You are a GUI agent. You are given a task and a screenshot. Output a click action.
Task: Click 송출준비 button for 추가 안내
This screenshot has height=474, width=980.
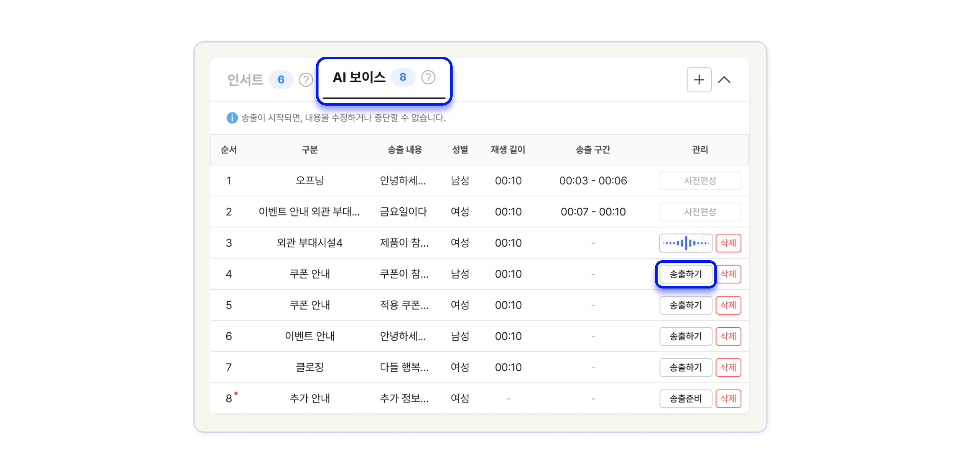[x=686, y=398]
